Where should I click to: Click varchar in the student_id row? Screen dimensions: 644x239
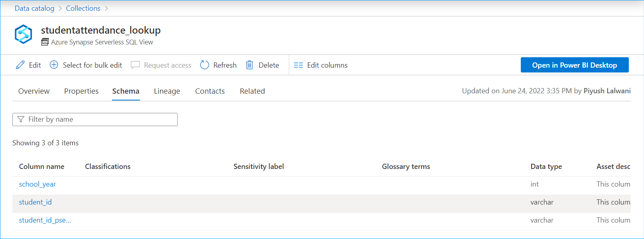pyautogui.click(x=542, y=202)
